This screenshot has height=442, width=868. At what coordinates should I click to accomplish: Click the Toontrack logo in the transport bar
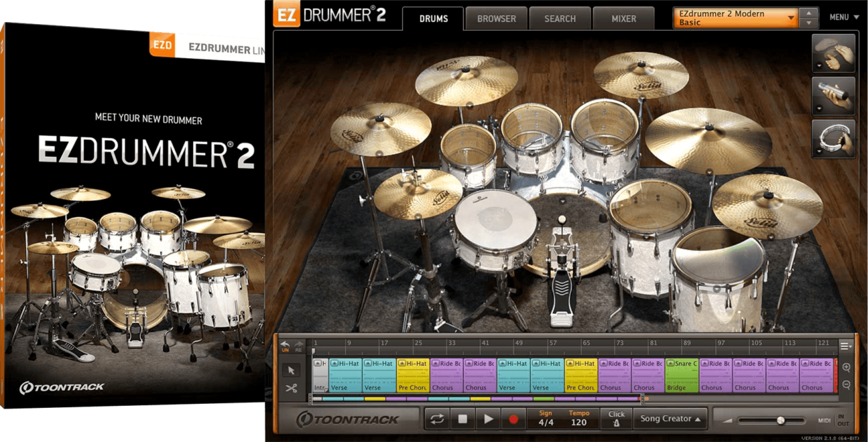click(x=348, y=419)
